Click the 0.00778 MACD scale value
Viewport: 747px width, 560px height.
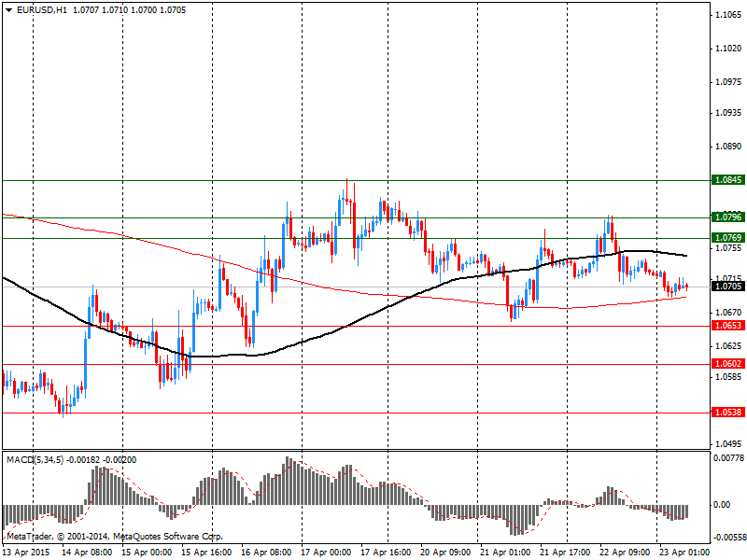728,458
